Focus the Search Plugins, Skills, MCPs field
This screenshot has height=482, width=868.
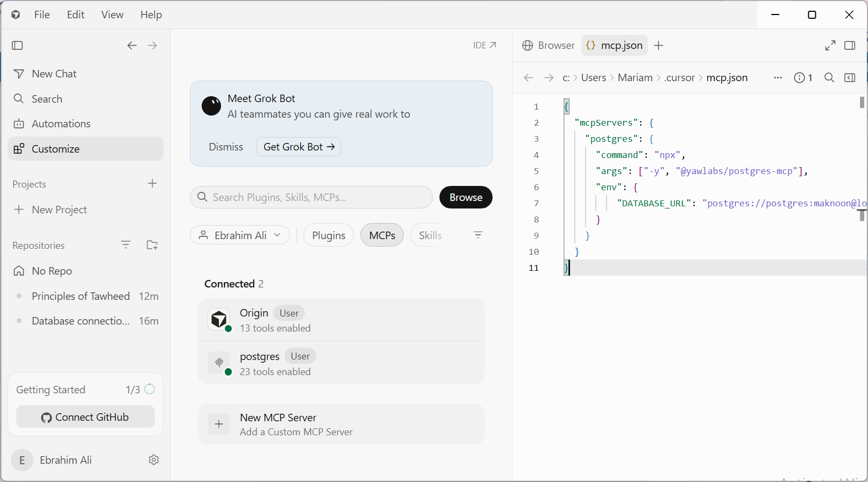[x=311, y=197]
